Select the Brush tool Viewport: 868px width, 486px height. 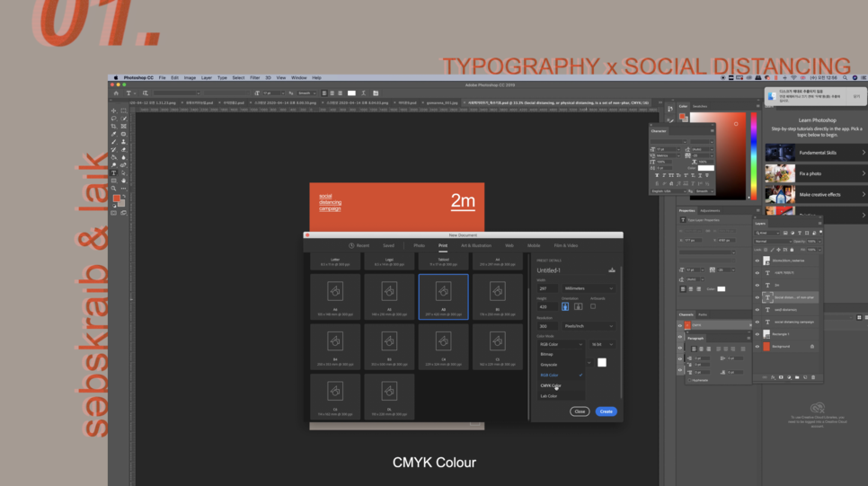coord(114,142)
